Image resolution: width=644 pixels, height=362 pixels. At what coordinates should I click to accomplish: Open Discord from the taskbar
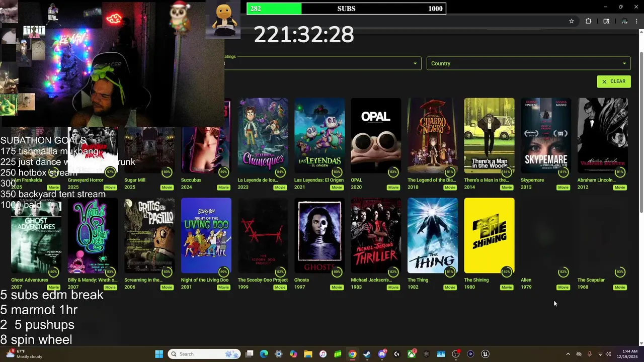click(x=382, y=354)
